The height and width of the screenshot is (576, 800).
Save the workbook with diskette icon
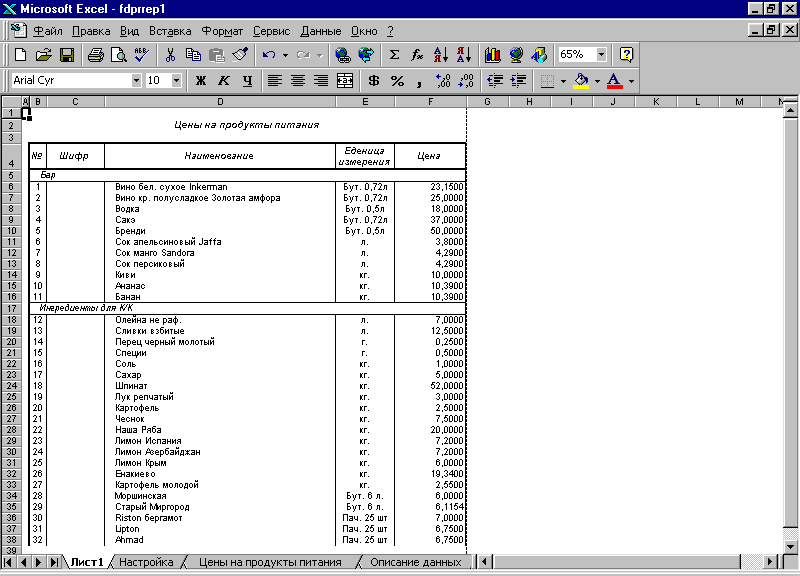click(67, 55)
